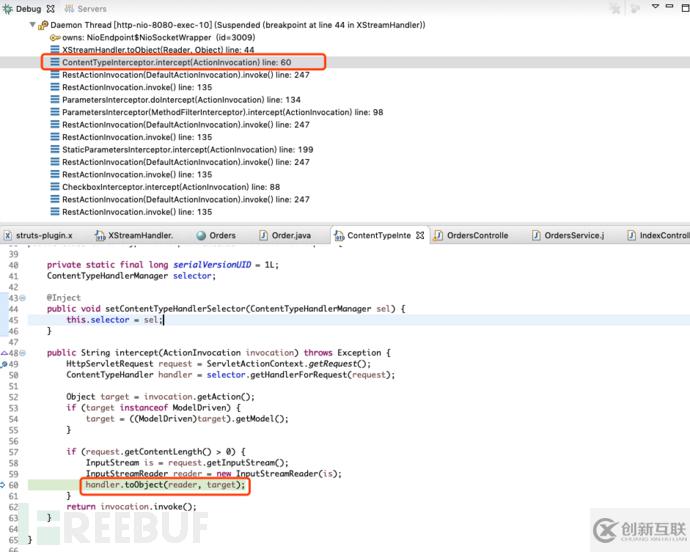Viewport: 690px width, 552px height.
Task: Click getHandlerForRequest call on line 50
Action: click(299, 375)
